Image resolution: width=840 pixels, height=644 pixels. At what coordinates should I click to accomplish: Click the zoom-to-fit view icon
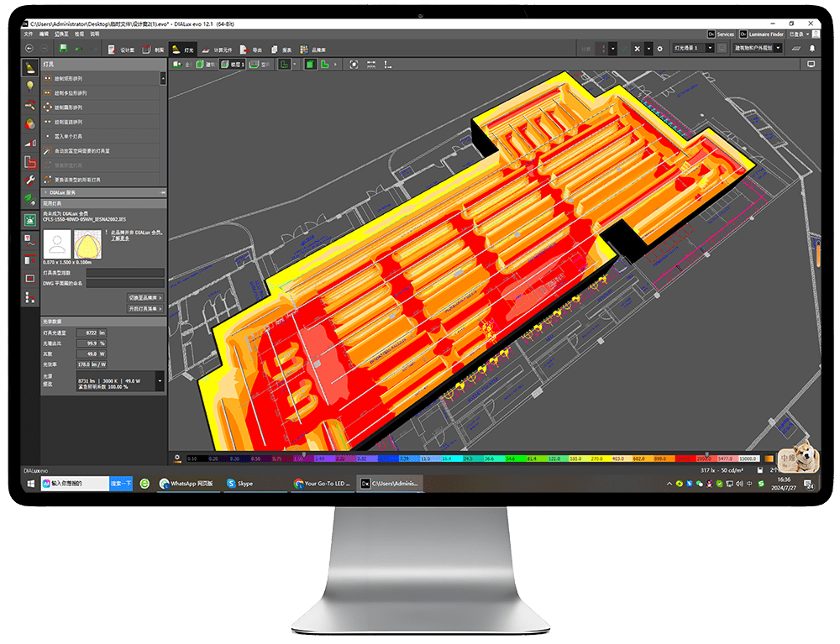[x=354, y=64]
